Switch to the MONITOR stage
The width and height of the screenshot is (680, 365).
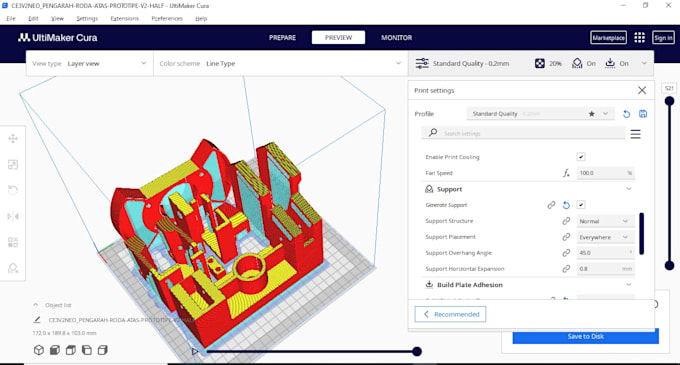click(x=396, y=38)
